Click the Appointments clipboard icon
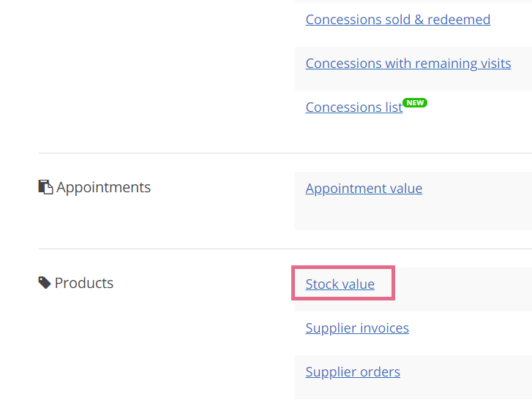Viewport: 532px width, 413px height. point(45,187)
